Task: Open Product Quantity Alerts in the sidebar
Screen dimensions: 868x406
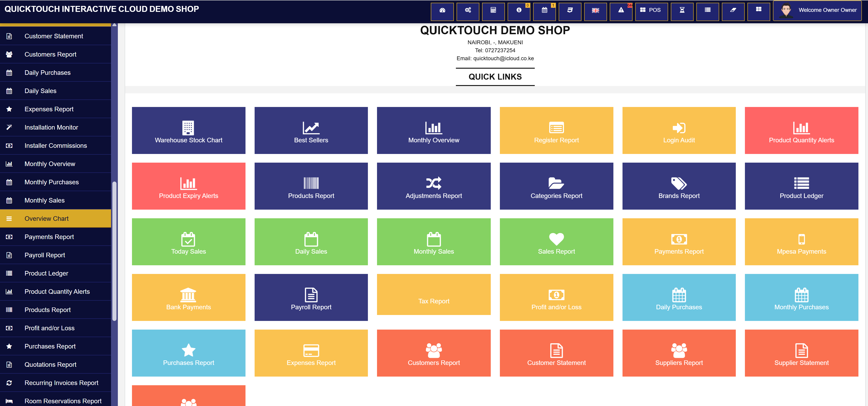Action: point(55,291)
